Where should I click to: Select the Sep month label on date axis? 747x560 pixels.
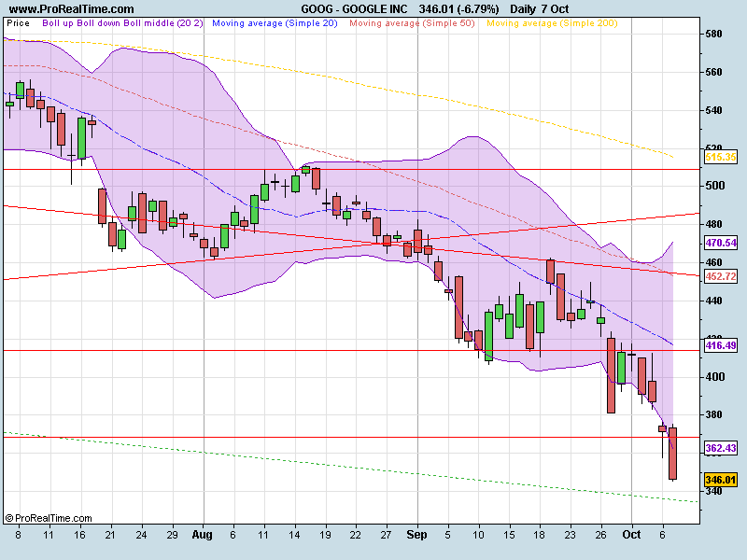tap(416, 535)
